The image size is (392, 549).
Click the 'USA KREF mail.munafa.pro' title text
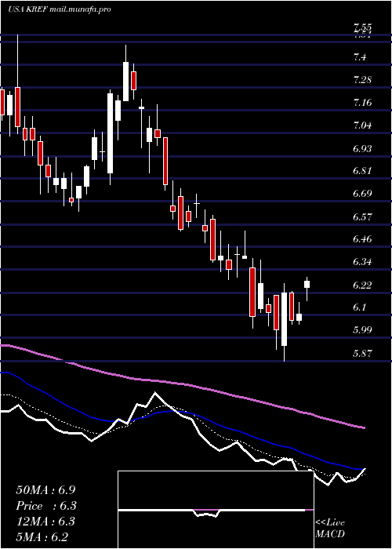[x=59, y=9]
